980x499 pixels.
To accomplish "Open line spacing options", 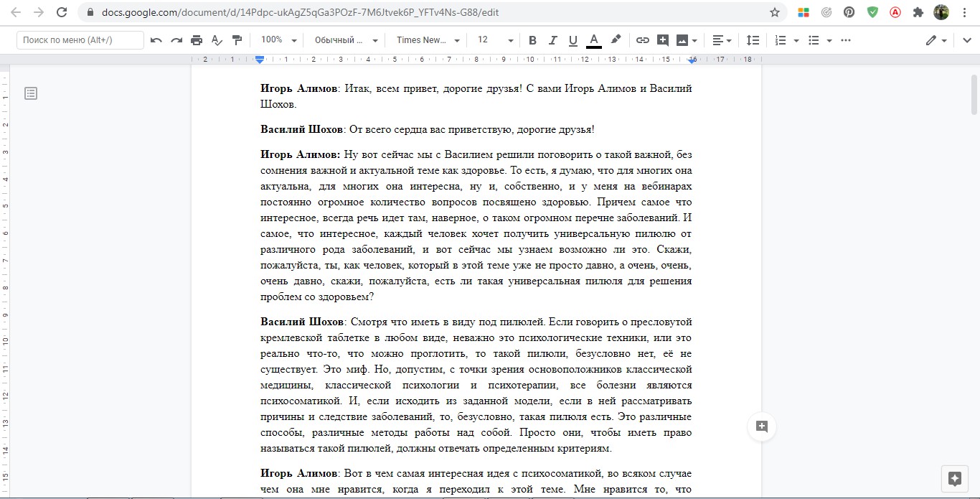I will 753,40.
